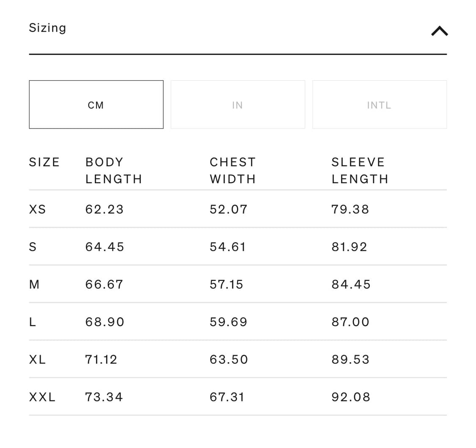Click the 57.15 chest width value
The width and height of the screenshot is (476, 448).
pos(226,285)
